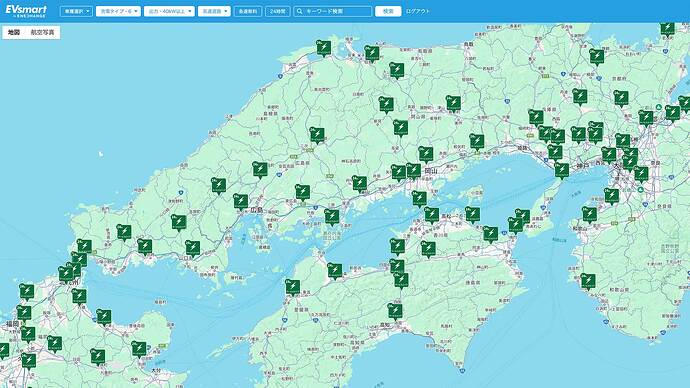The image size is (690, 388).
Task: Switch to the 航空写真 aerial photo tab
Action: tap(42, 33)
